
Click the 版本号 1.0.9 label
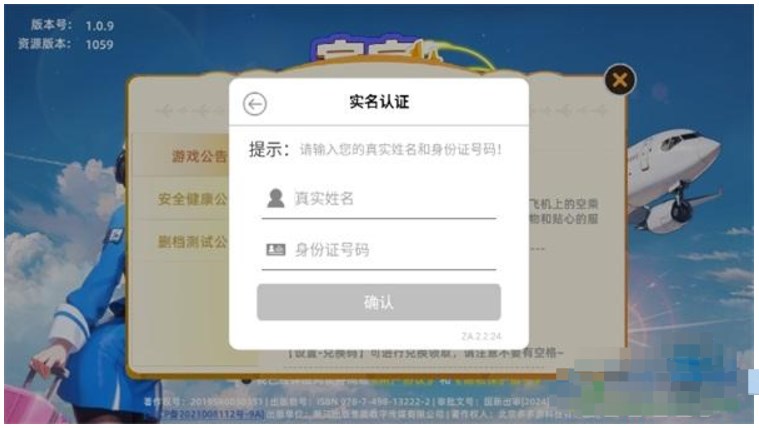click(x=73, y=25)
